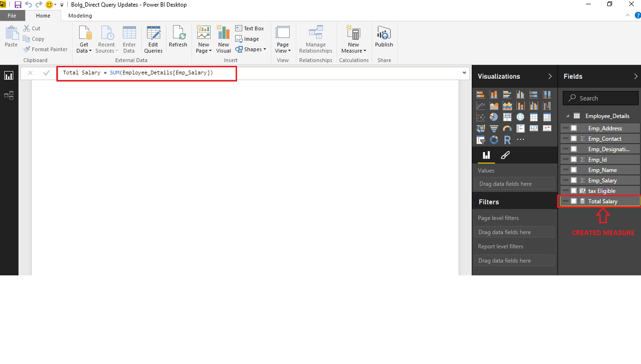Check the Emp_Id field checkbox
Screen dimensions: 641x364
point(574,160)
